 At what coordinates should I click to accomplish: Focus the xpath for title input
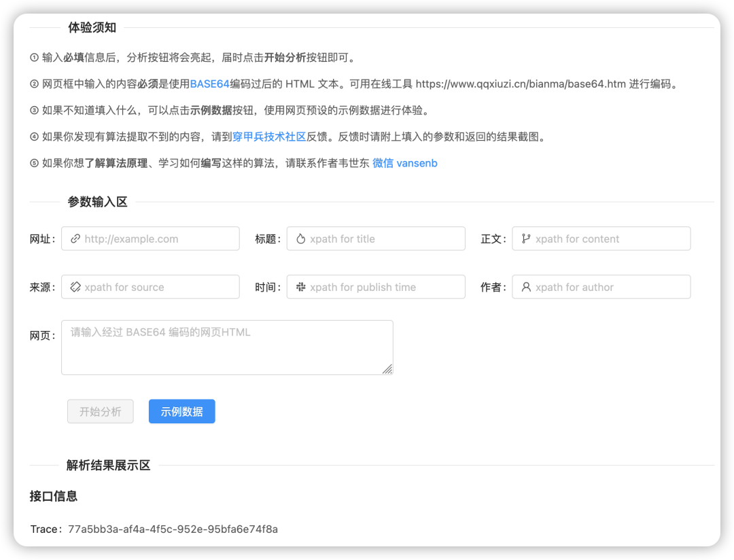[376, 239]
